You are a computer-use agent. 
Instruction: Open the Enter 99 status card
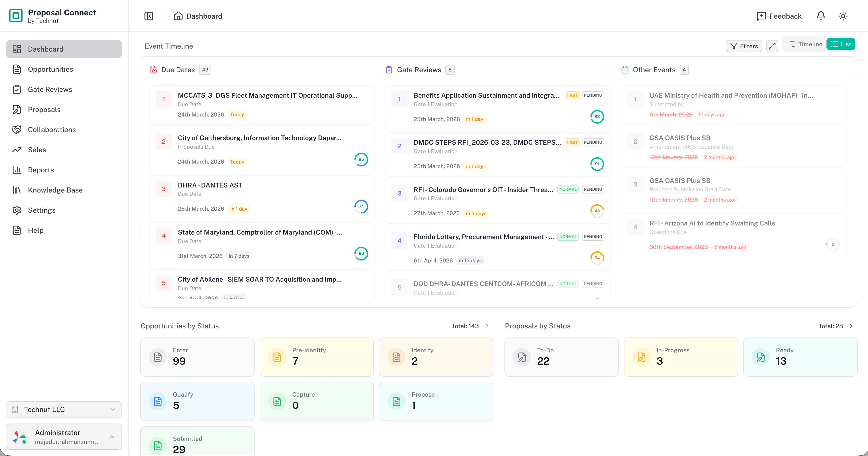click(x=197, y=357)
